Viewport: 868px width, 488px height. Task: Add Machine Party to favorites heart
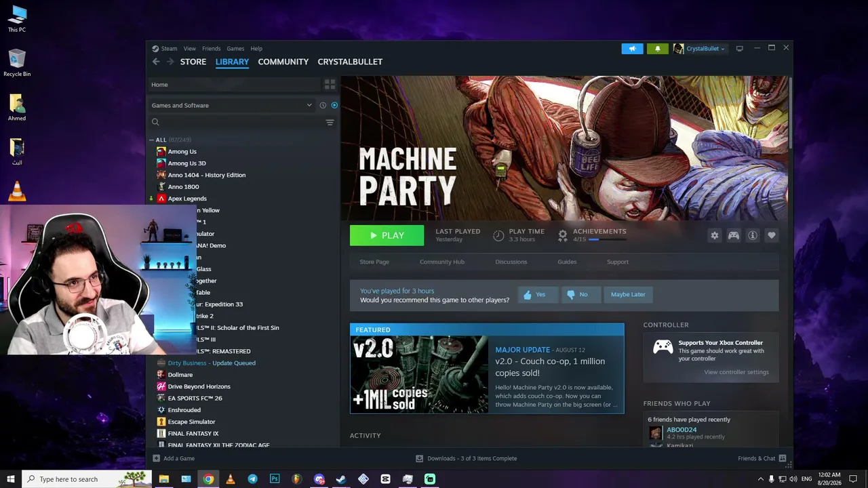point(771,235)
